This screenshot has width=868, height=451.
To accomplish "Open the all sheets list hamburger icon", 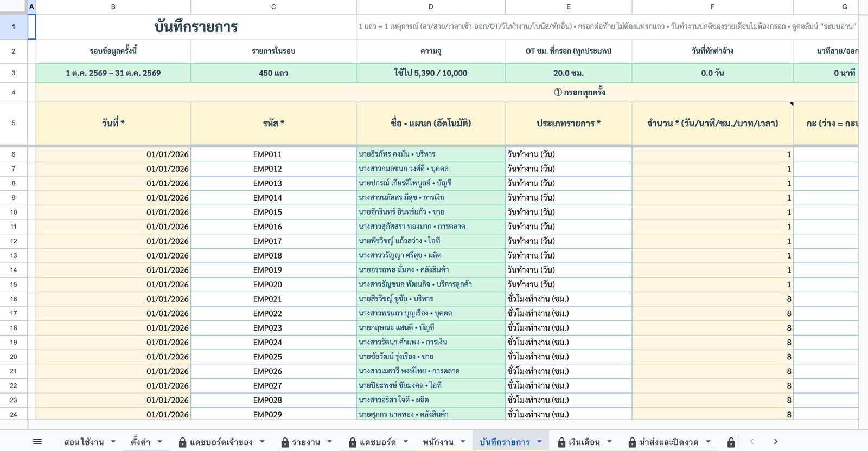I will (37, 442).
